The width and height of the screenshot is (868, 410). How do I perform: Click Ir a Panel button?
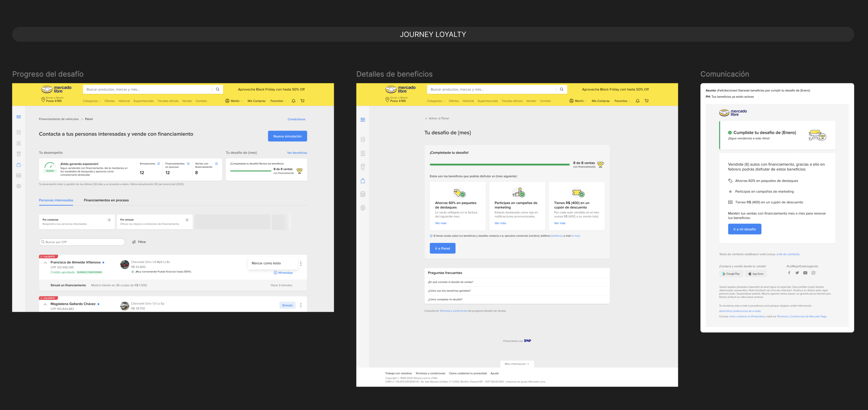442,248
